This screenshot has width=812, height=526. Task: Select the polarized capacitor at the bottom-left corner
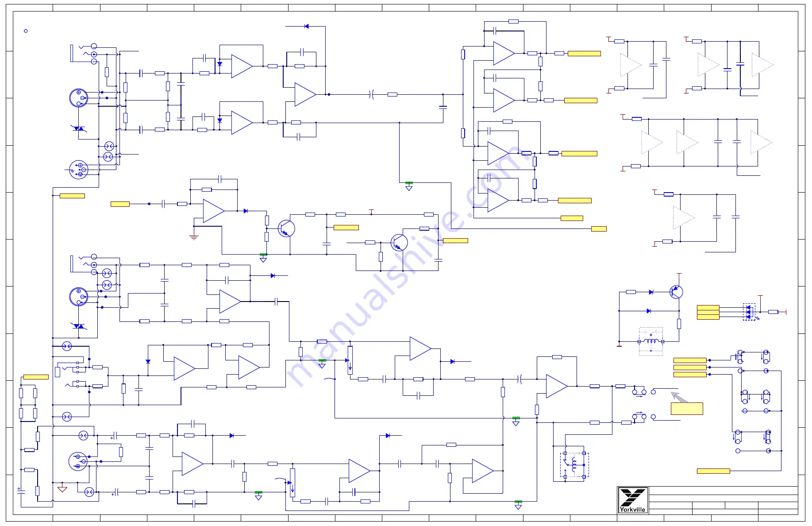pos(21,491)
